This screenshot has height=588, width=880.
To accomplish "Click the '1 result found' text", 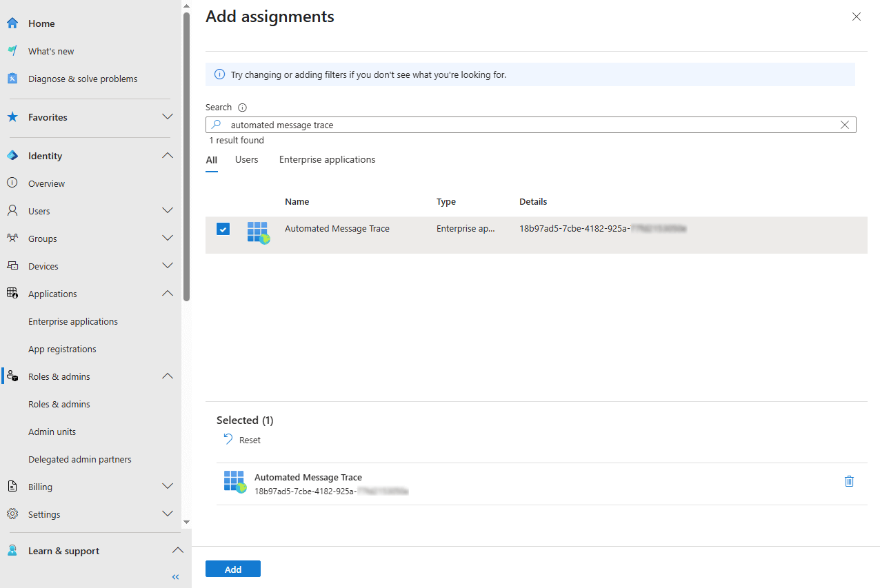I will tap(237, 141).
